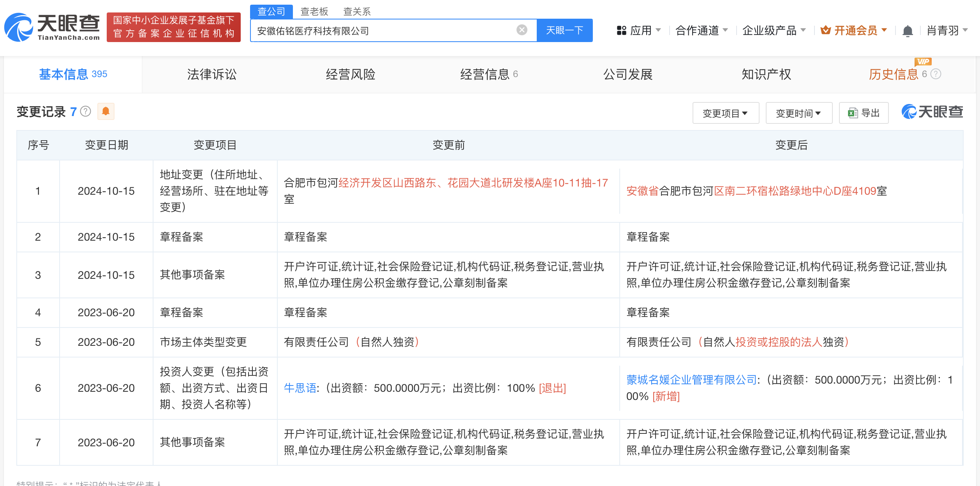Click the 牛思语 investor link
980x486 pixels.
[x=300, y=388]
